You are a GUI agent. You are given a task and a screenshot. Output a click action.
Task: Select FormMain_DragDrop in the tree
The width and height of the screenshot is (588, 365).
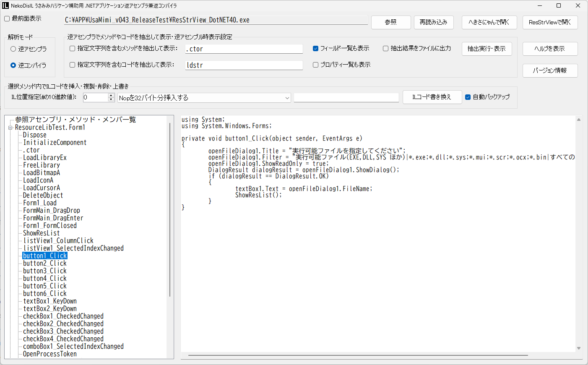point(52,211)
